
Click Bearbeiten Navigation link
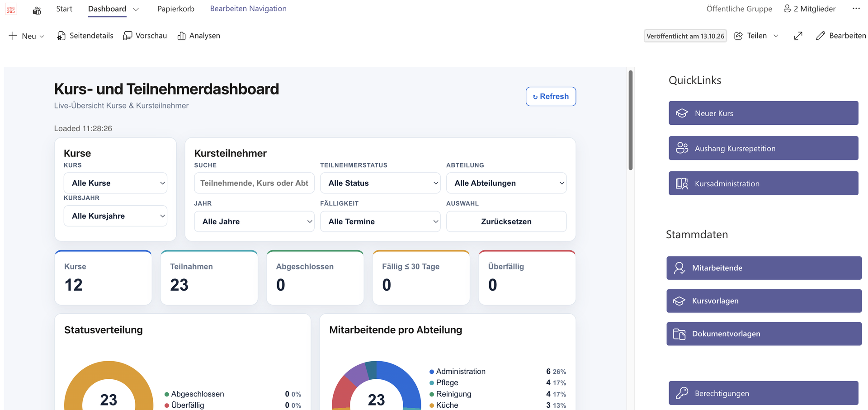tap(248, 9)
